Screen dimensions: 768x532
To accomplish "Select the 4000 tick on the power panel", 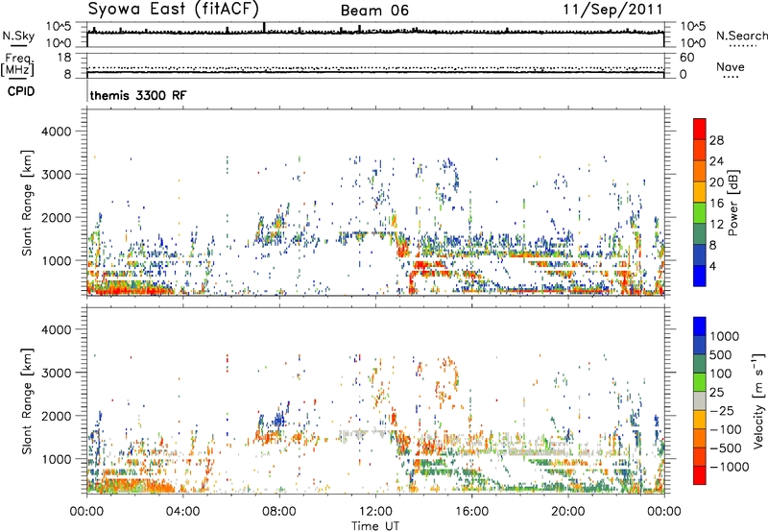I will pyautogui.click(x=57, y=132).
